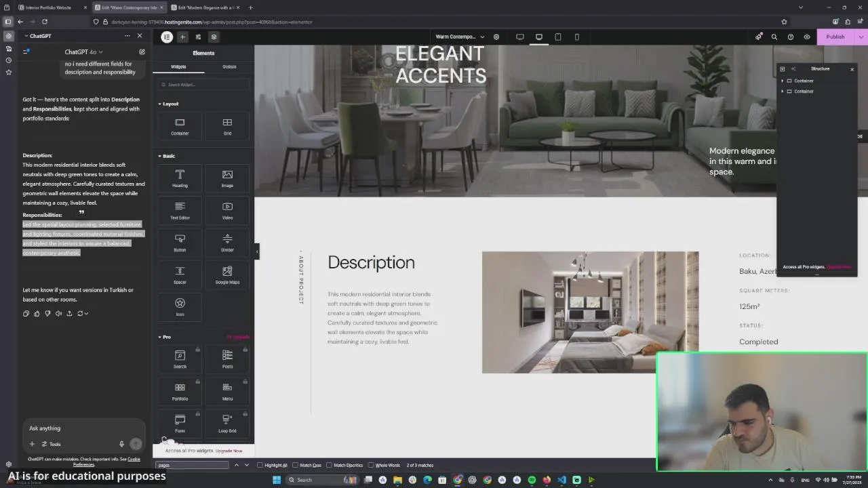This screenshot has height=488, width=868.
Task: Click the microphone dictation icon
Action: pos(122,444)
